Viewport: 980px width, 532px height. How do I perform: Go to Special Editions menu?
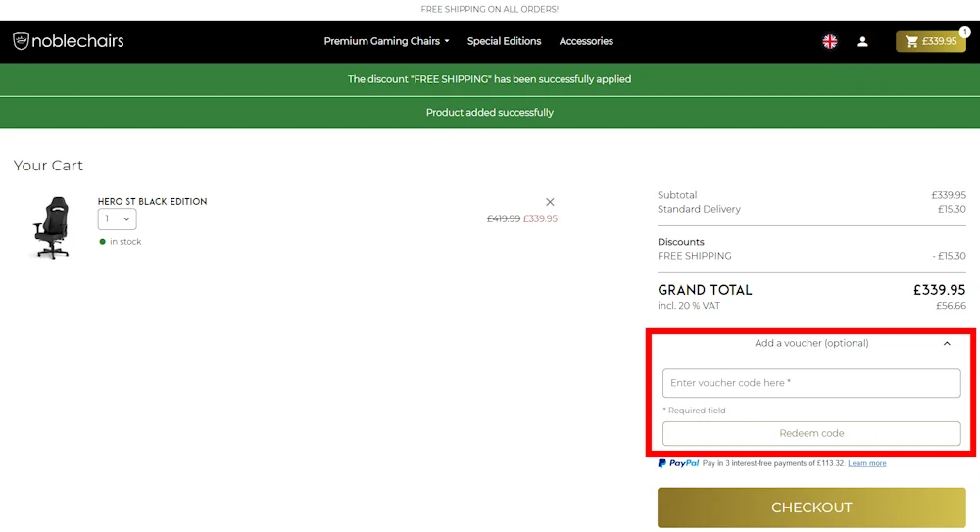click(504, 41)
